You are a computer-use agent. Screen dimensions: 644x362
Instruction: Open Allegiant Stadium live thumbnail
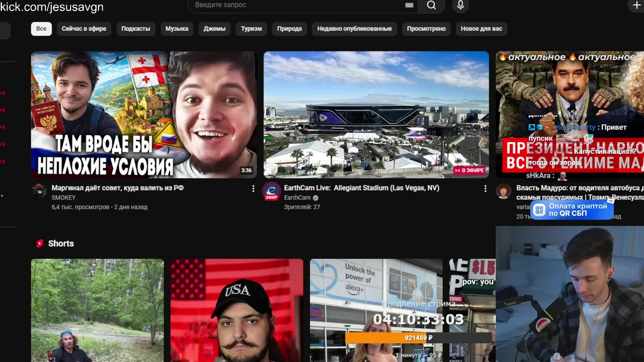pyautogui.click(x=376, y=115)
